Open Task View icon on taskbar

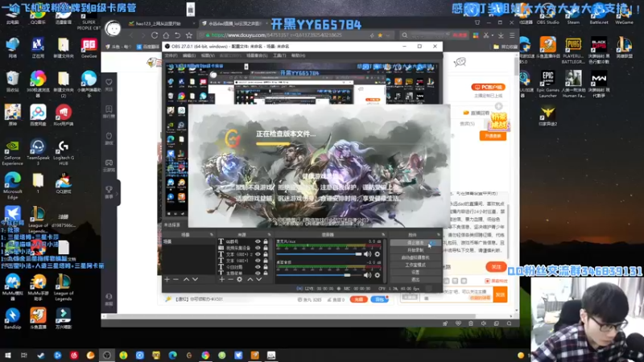(x=24, y=356)
